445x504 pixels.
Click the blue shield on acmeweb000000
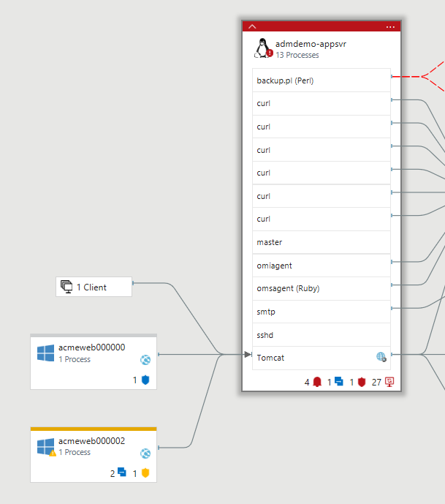click(145, 380)
